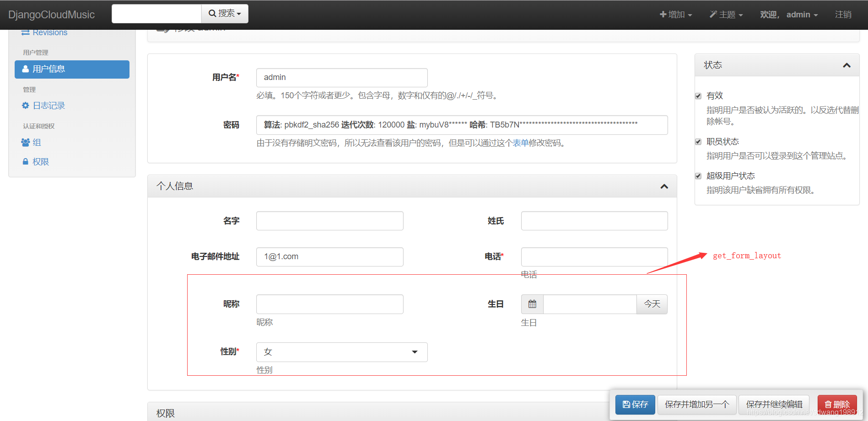Toggle the 超级用户状态 superuser checkbox
The image size is (868, 421).
point(698,176)
